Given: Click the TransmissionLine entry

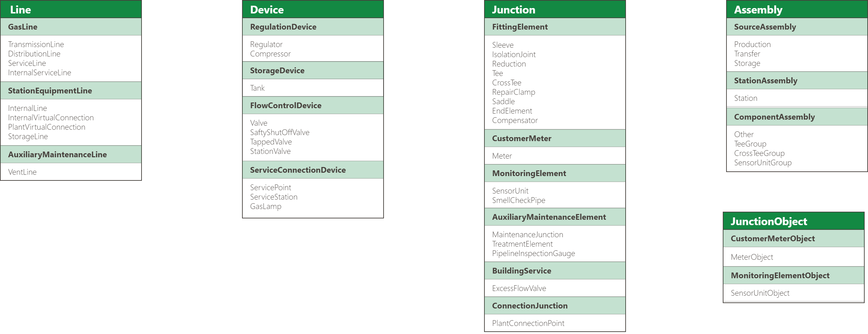Looking at the screenshot, I should tap(36, 44).
